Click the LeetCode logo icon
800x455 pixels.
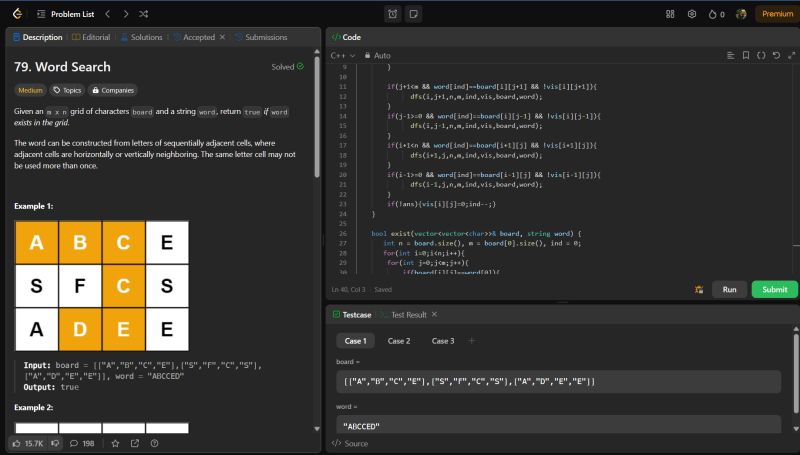(x=14, y=14)
